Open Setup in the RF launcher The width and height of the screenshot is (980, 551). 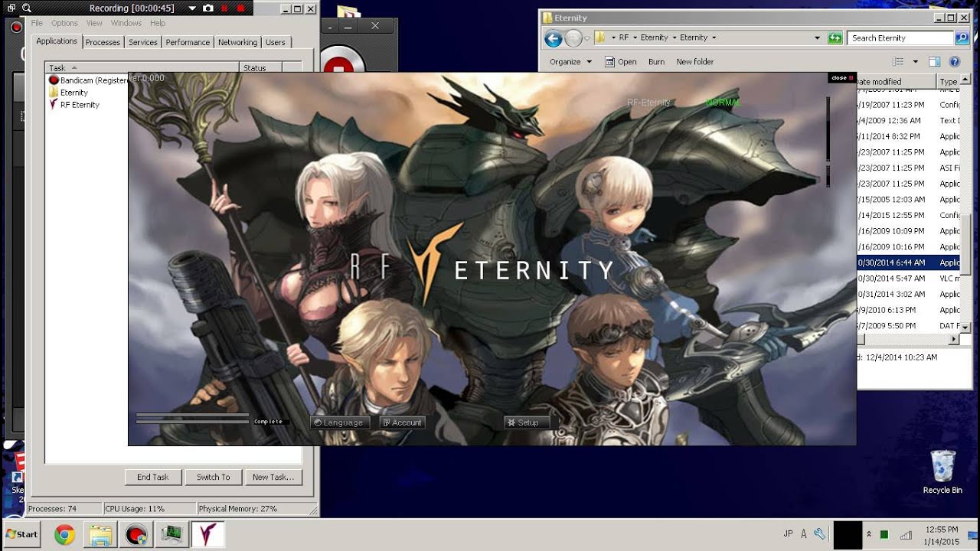click(526, 422)
